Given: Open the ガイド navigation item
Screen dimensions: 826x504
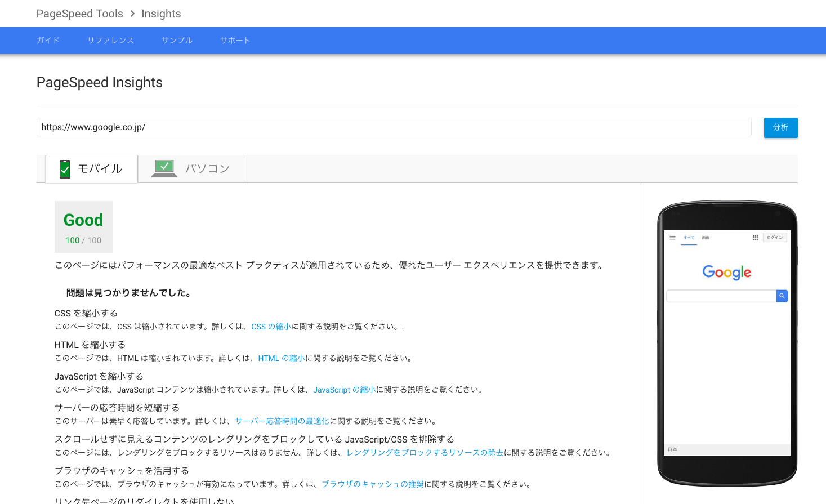Looking at the screenshot, I should pyautogui.click(x=48, y=41).
